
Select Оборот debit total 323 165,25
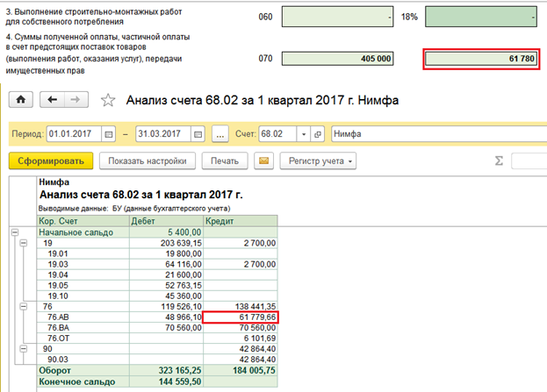pyautogui.click(x=166, y=370)
